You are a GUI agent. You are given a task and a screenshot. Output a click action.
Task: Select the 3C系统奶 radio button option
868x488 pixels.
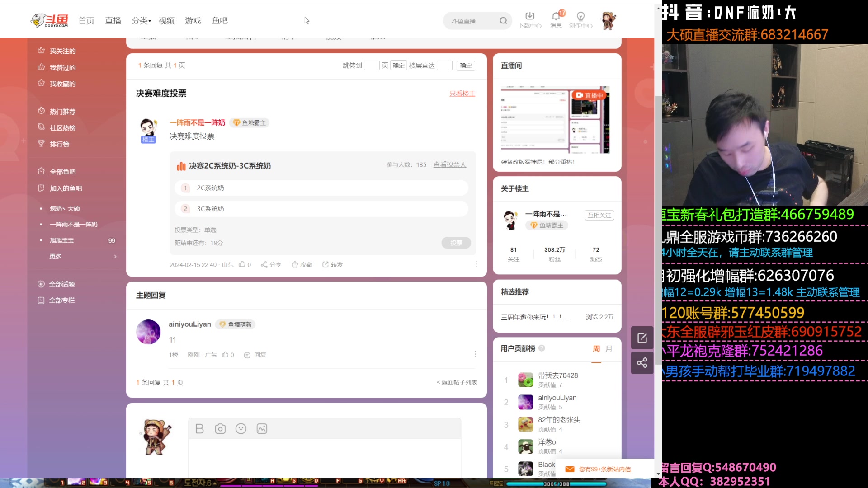tap(185, 209)
